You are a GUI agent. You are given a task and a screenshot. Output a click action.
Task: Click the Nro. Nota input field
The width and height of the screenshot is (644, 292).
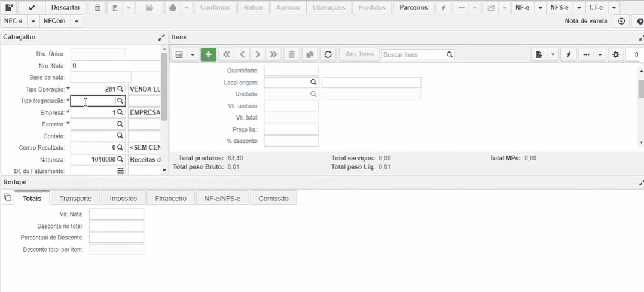[x=115, y=65]
